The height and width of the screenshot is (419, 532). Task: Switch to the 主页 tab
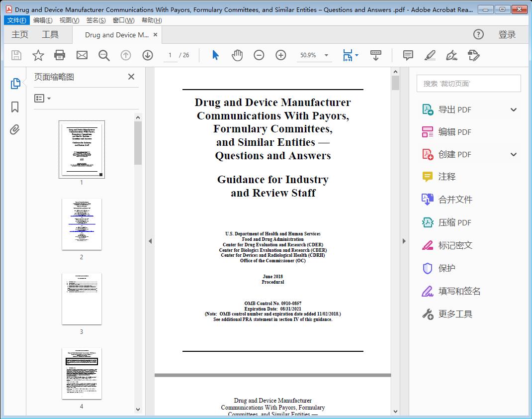click(x=20, y=34)
